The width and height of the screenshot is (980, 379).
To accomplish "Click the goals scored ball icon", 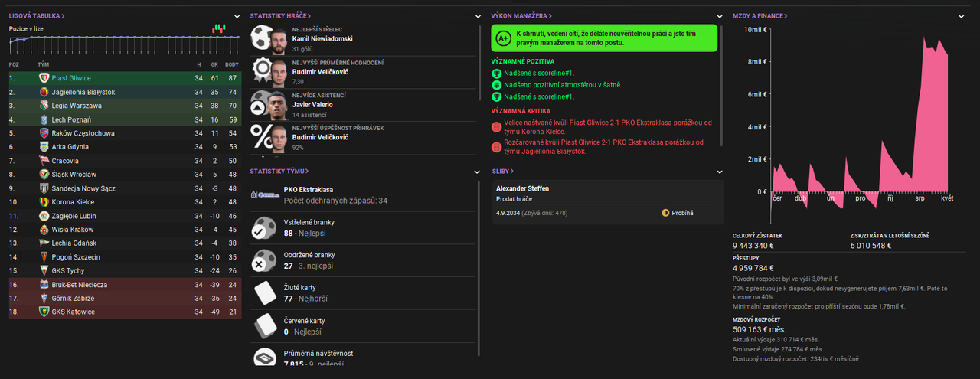I will click(263, 227).
